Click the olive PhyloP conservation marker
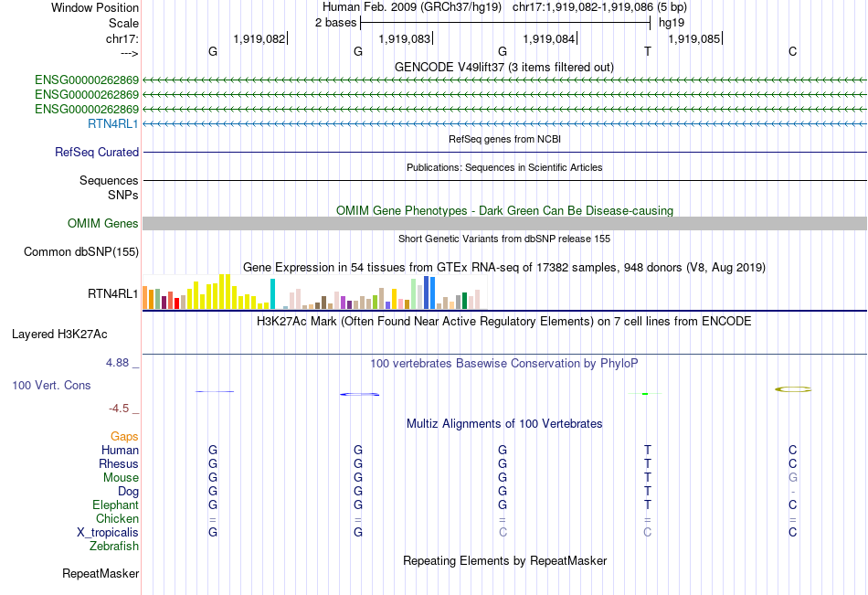Image resolution: width=868 pixels, height=595 pixels. [793, 389]
